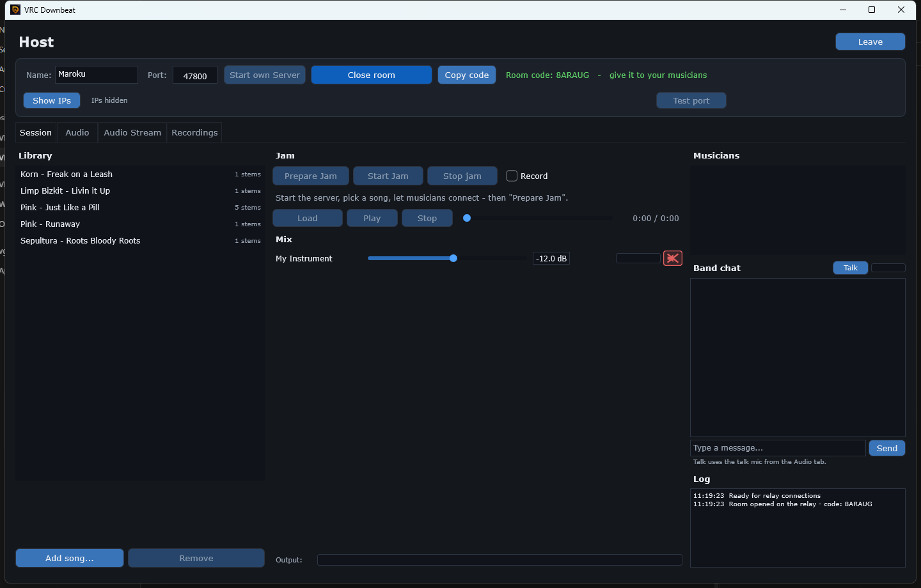The height and width of the screenshot is (588, 921).
Task: Switch to the Session tab
Action: pyautogui.click(x=36, y=132)
